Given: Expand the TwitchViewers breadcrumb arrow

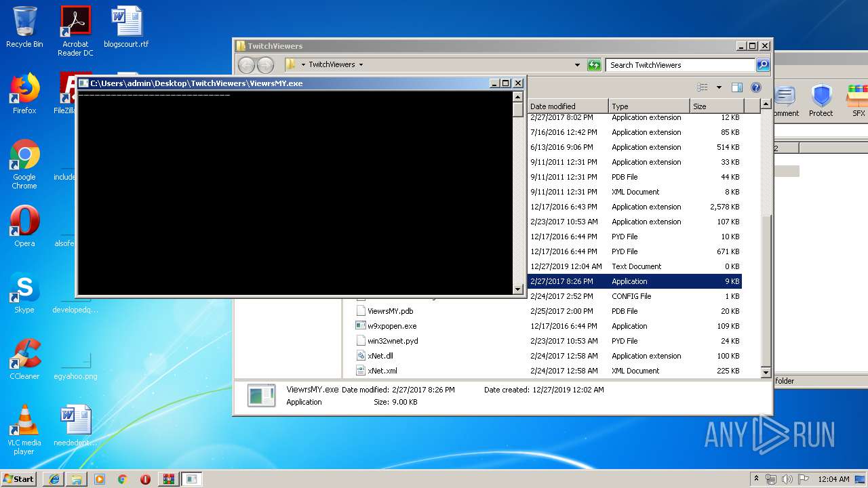Looking at the screenshot, I should click(361, 65).
